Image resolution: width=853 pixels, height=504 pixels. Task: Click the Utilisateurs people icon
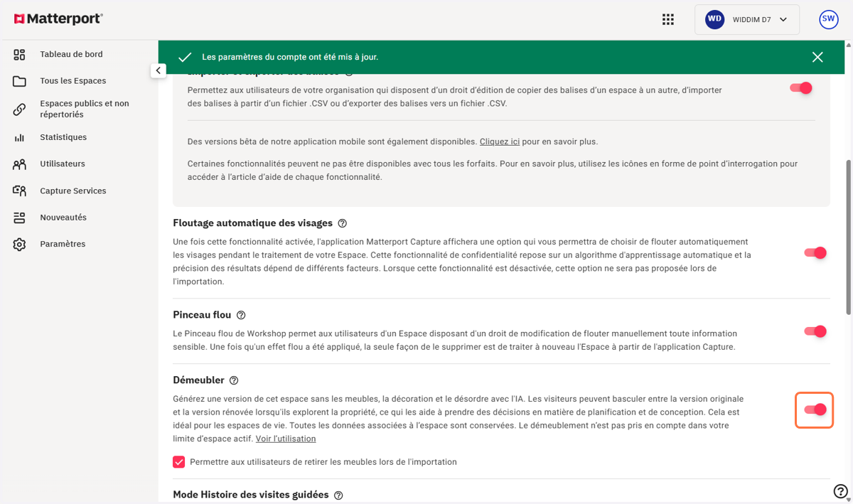(x=20, y=164)
